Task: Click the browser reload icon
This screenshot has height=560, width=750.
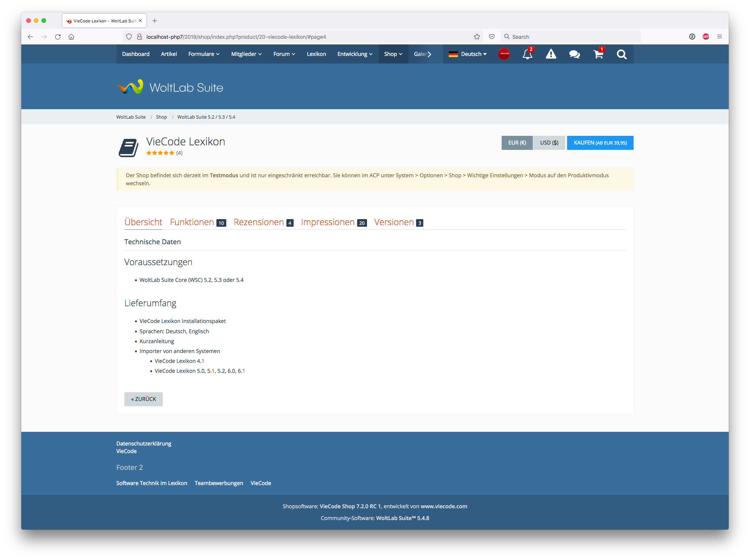Action: pos(58,37)
